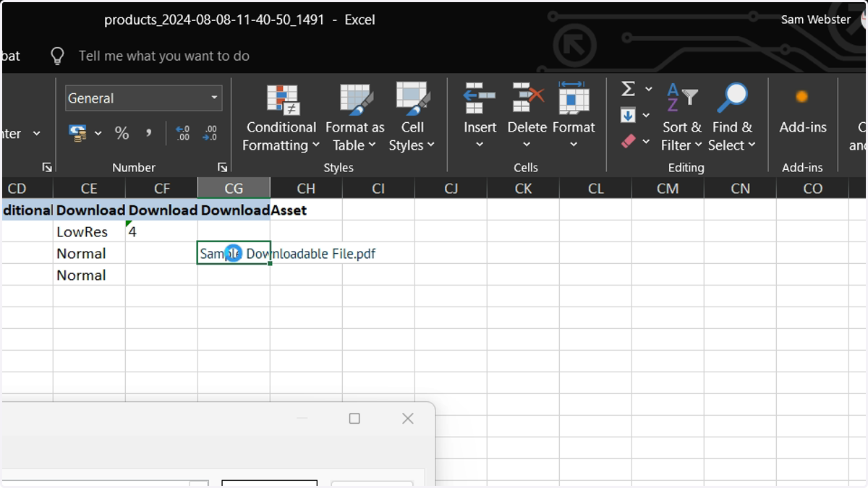Expand the Insert dropdown arrow
This screenshot has width=868, height=488.
pyautogui.click(x=480, y=145)
